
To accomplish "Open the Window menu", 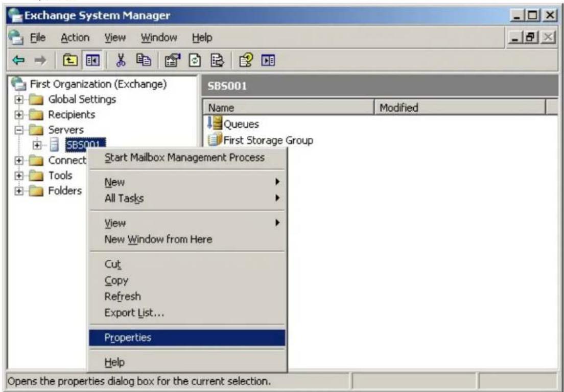I will pos(158,37).
